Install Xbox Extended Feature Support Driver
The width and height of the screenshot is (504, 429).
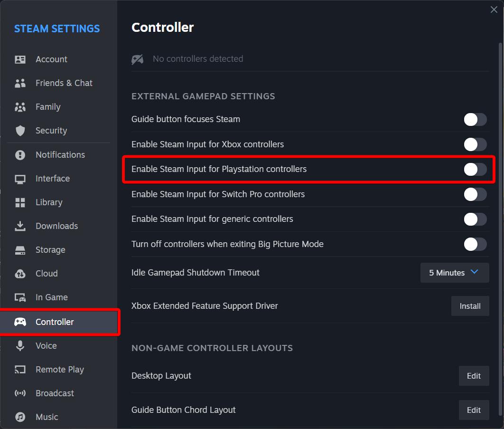(x=470, y=306)
